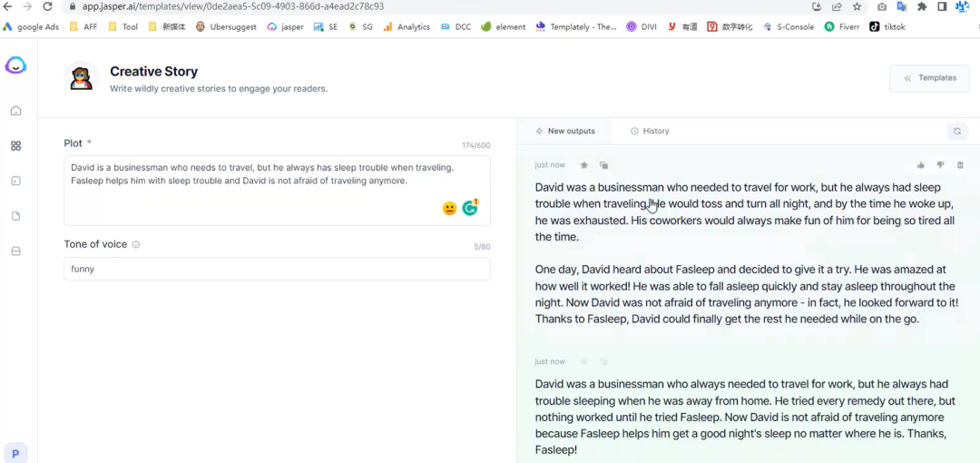Click the neutral face emoji in Plot box

[x=449, y=209]
